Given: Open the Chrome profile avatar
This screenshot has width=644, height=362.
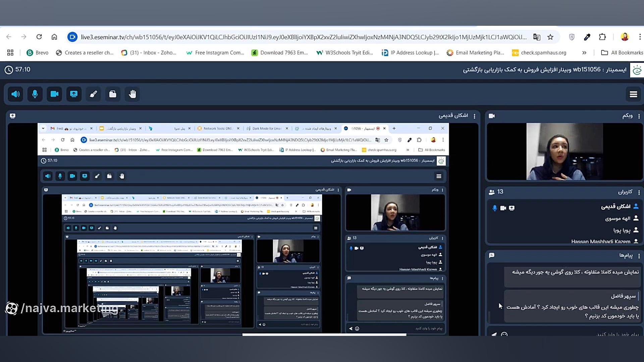Looking at the screenshot, I should coord(625,37).
